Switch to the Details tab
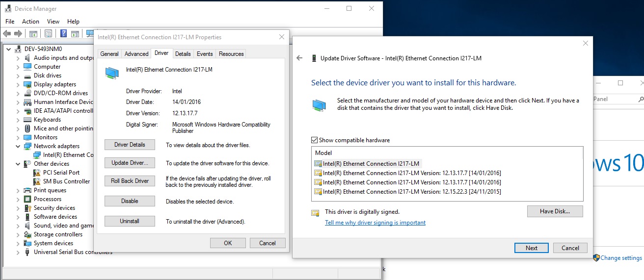Screen dimensions: 644x280 point(183,54)
